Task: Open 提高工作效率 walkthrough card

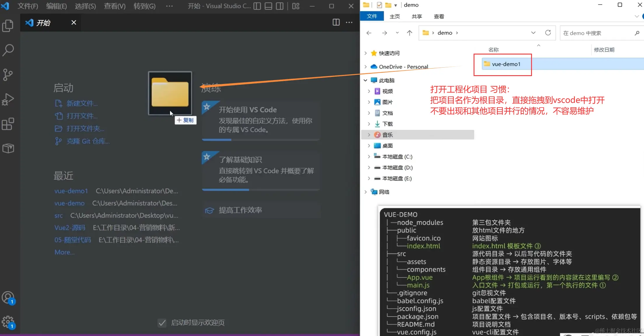Action: [x=261, y=210]
